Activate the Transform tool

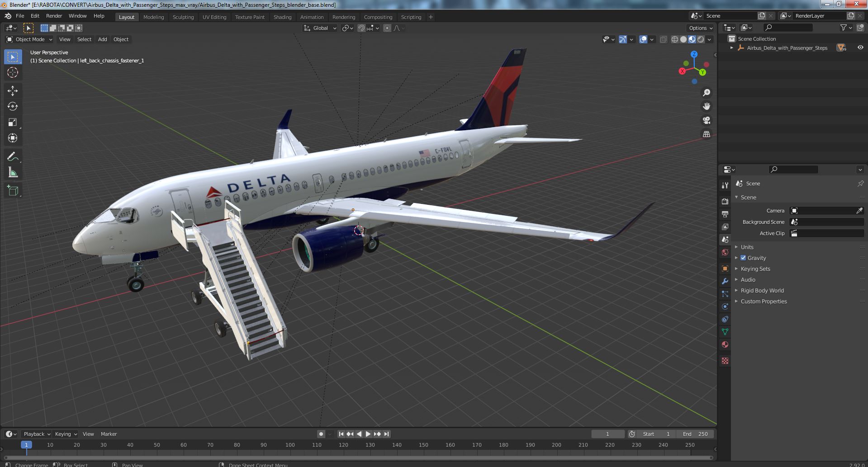tap(13, 138)
